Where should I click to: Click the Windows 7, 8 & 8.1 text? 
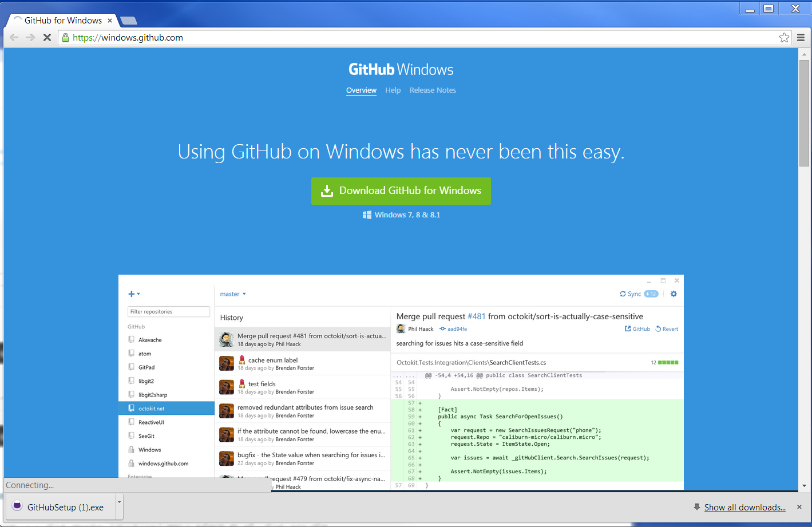(407, 215)
